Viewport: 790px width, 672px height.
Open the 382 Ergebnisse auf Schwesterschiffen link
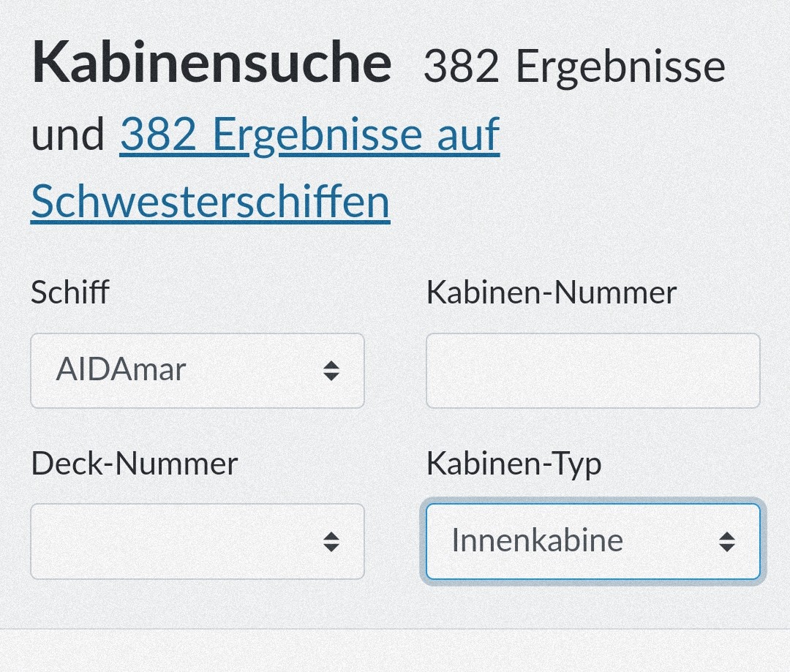pyautogui.click(x=309, y=135)
